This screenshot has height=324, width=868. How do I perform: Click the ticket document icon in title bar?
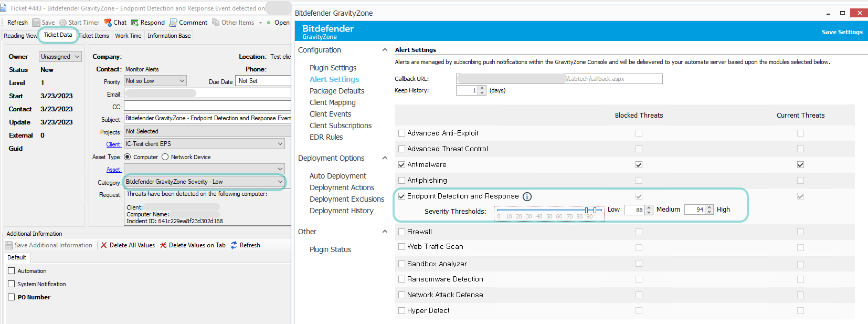pyautogui.click(x=4, y=8)
